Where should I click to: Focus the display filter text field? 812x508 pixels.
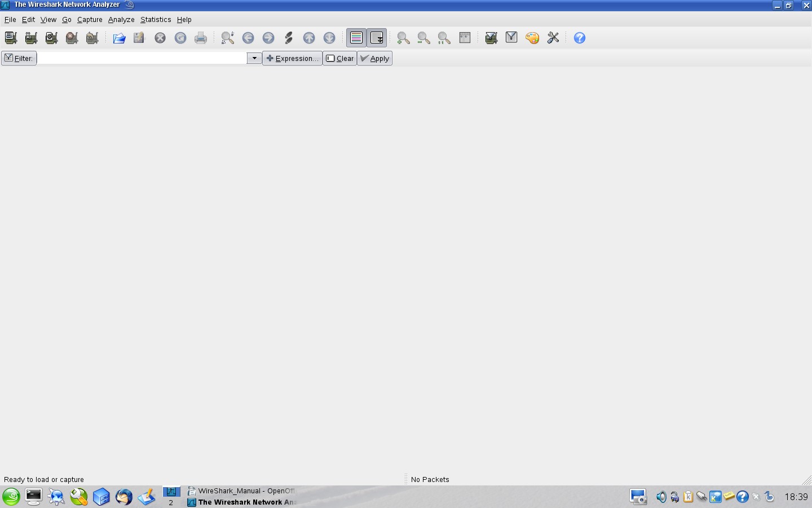pyautogui.click(x=142, y=58)
